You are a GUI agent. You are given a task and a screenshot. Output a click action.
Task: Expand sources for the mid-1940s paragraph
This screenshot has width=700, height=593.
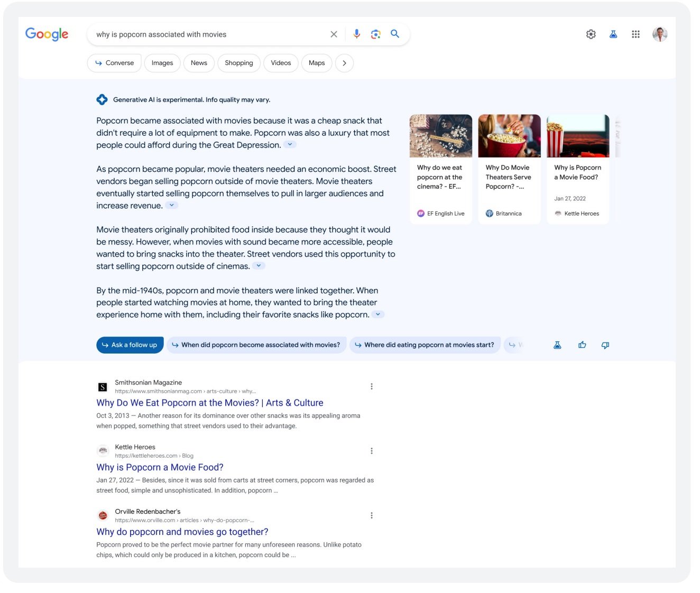(x=378, y=313)
